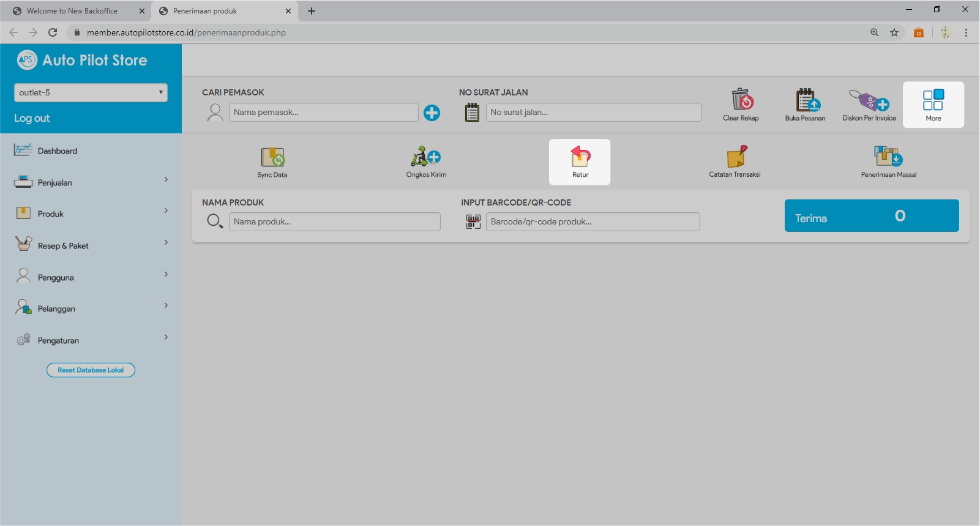The image size is (980, 526).
Task: Open Ongkos Kirim shipping cost
Action: pos(426,158)
